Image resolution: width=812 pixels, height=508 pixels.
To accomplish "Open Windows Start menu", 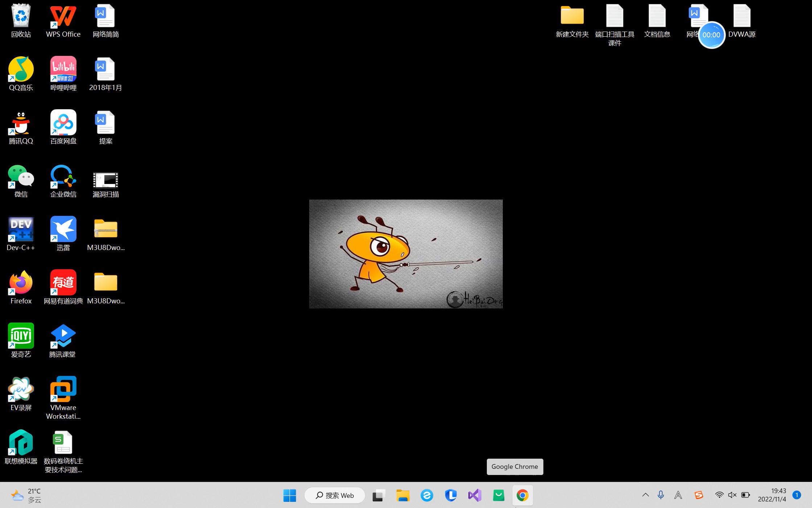I will point(289,495).
